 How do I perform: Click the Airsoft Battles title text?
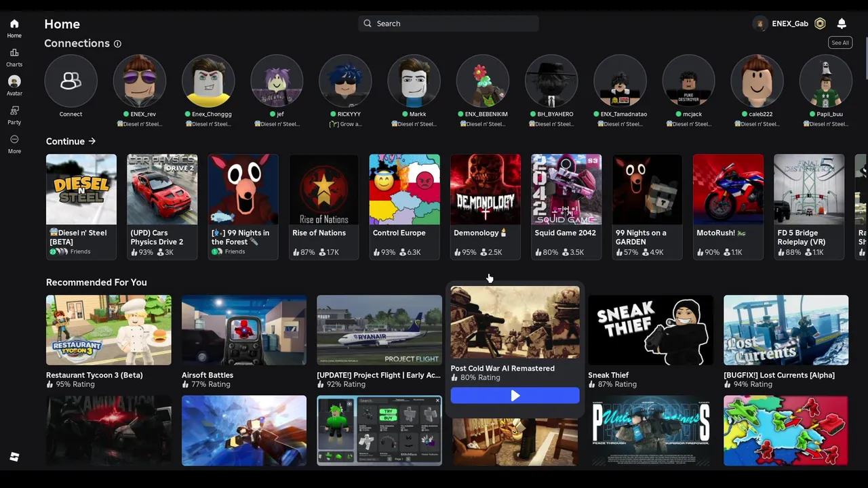coord(208,375)
